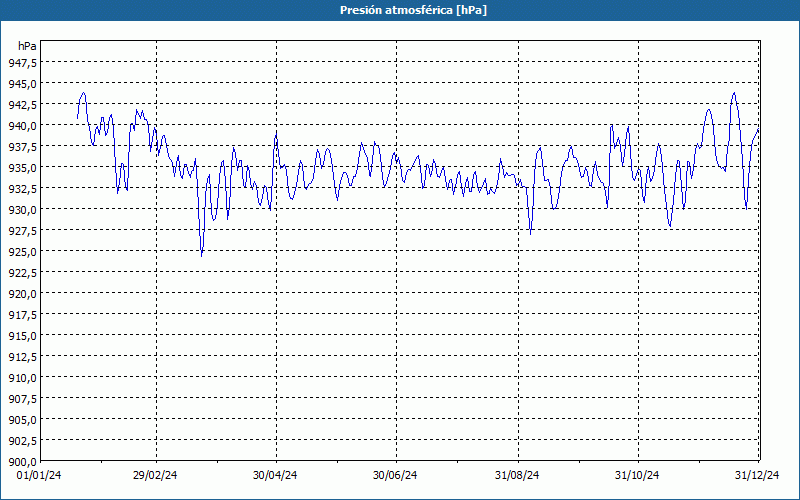Viewport: 800px width, 500px height.
Task: Click the 922,5 axis label
Action: [22, 272]
